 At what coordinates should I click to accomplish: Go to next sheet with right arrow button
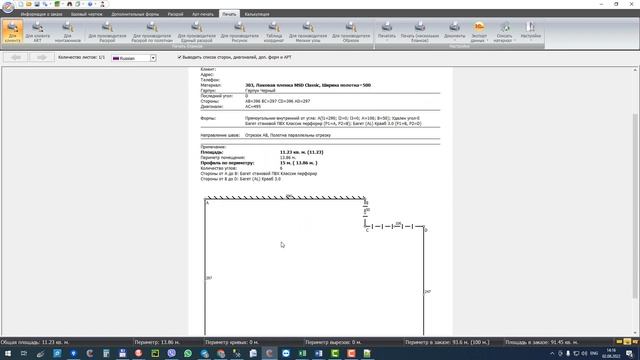pyautogui.click(x=42, y=58)
